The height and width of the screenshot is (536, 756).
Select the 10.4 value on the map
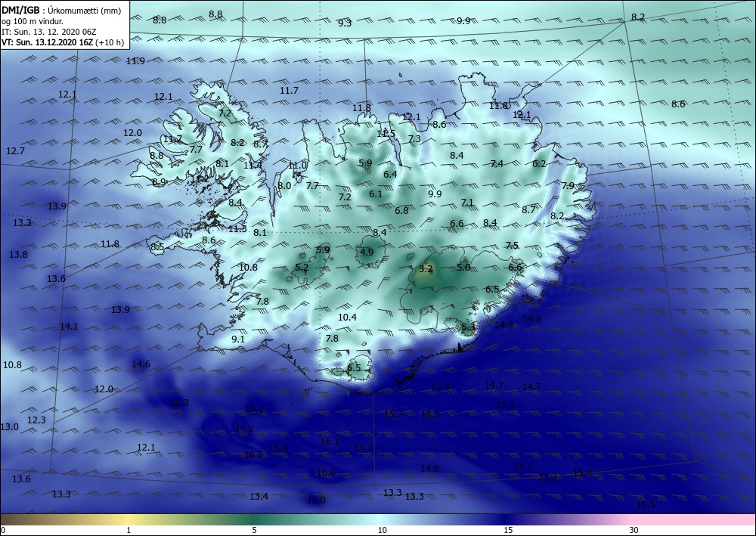click(x=347, y=317)
